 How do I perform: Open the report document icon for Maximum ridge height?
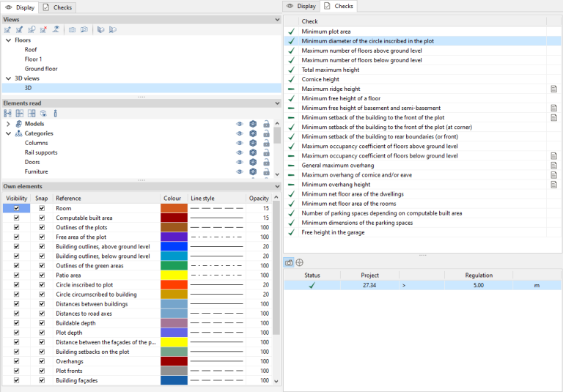[x=554, y=89]
